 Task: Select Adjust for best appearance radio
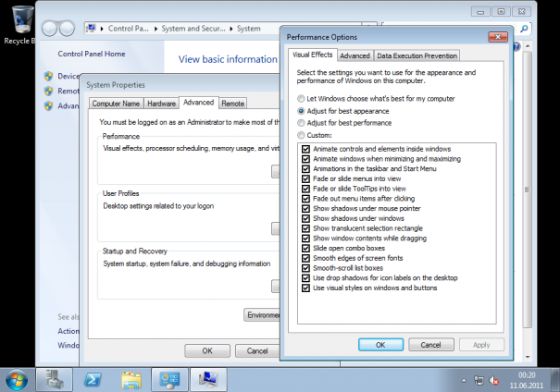[x=301, y=111]
